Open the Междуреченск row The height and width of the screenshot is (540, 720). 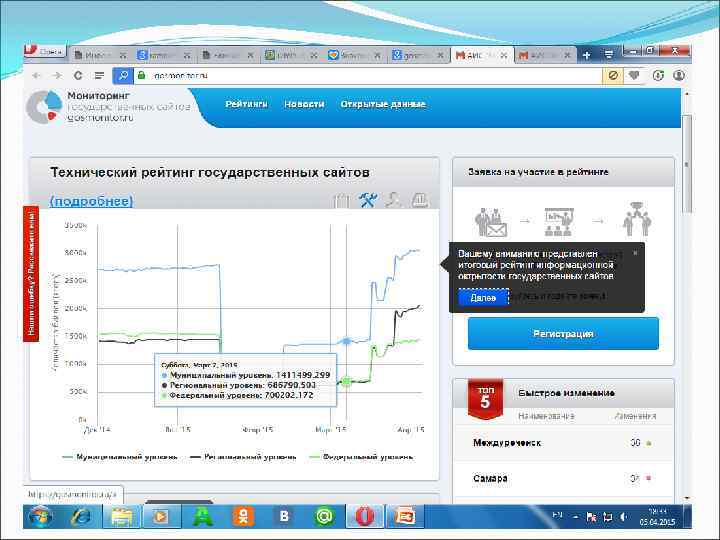564,443
